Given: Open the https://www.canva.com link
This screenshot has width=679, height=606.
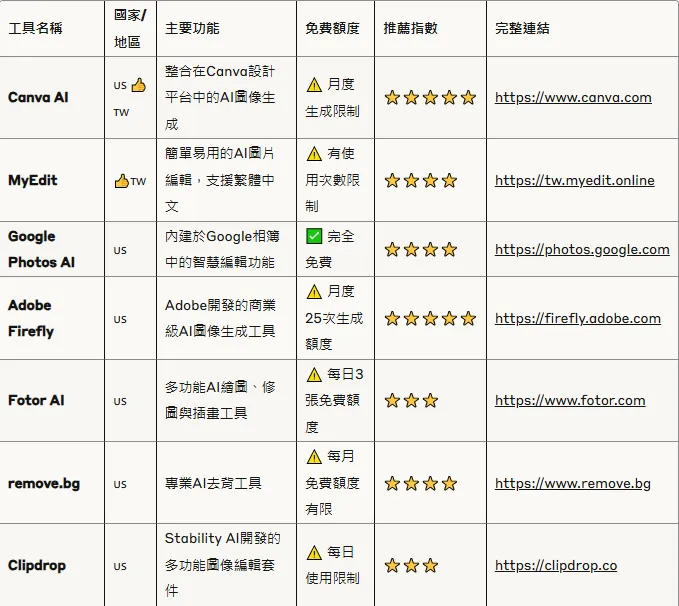Looking at the screenshot, I should coord(573,97).
